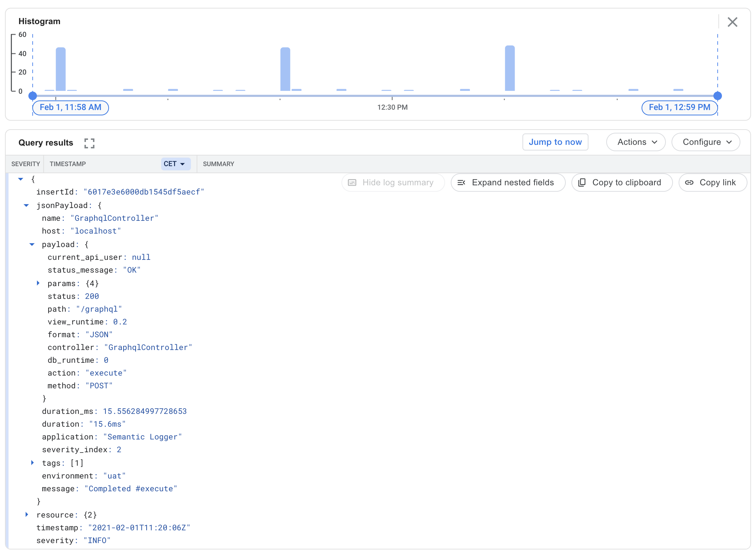Viewport: 756px width, 558px height.
Task: Click the Copy to clipboard icon
Action: pos(582,182)
